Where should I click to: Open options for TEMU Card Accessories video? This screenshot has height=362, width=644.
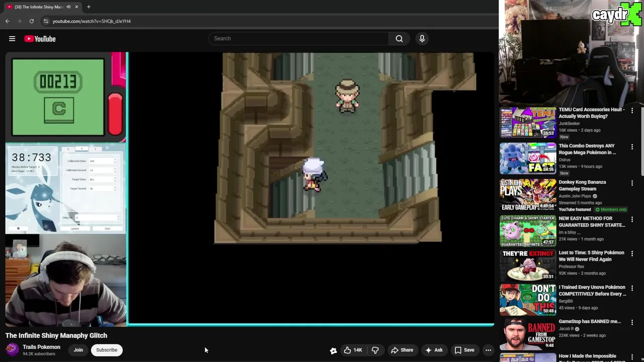coord(632,111)
